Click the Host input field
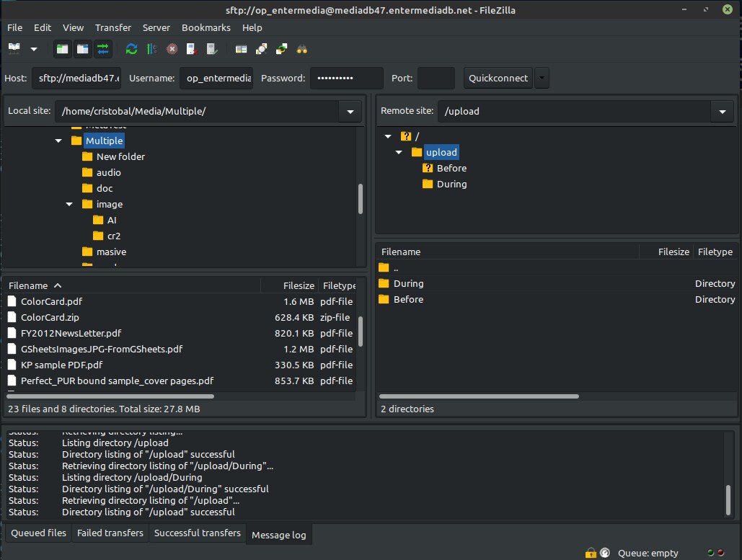 click(x=77, y=78)
